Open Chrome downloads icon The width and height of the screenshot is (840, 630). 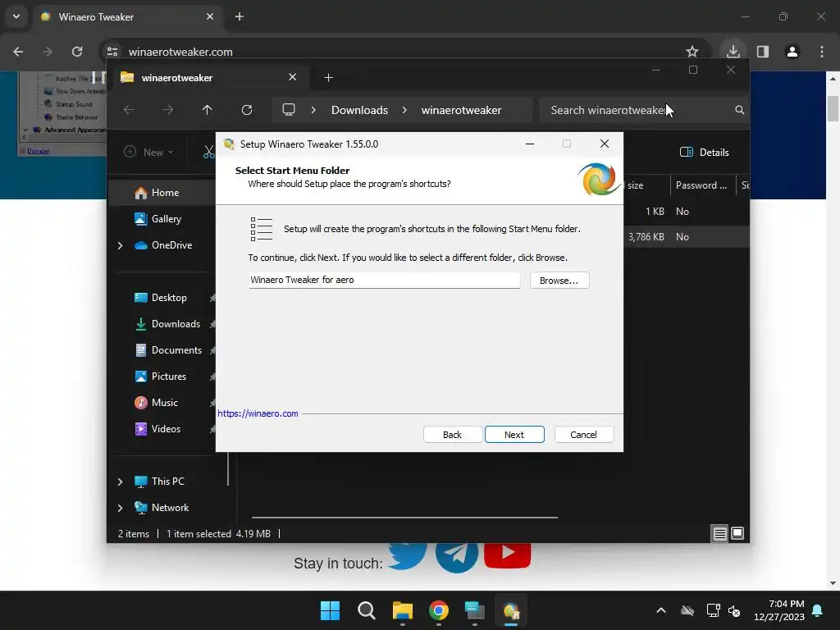pos(733,52)
